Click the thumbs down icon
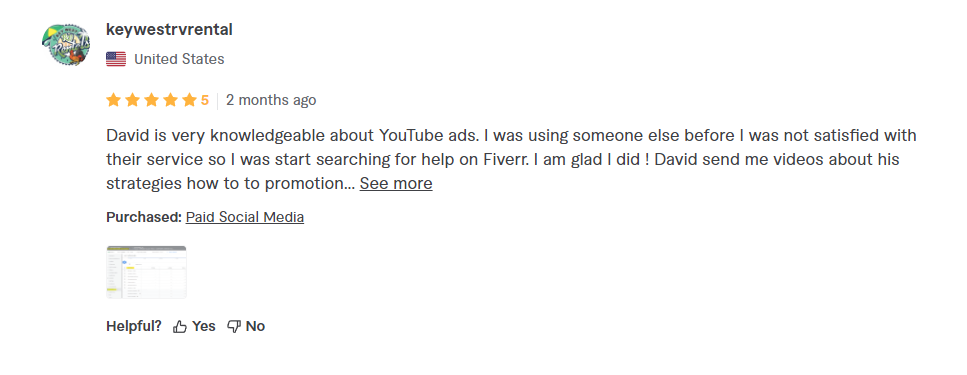The image size is (967, 375). pyautogui.click(x=234, y=327)
